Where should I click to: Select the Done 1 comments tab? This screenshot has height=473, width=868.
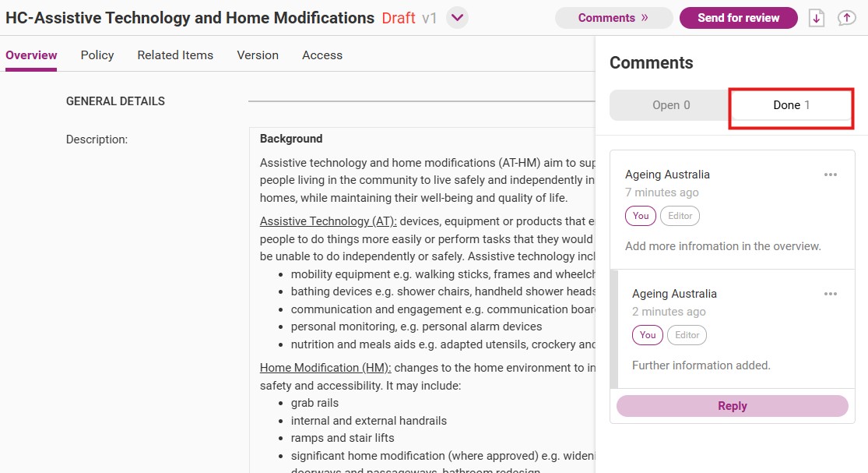pos(791,105)
